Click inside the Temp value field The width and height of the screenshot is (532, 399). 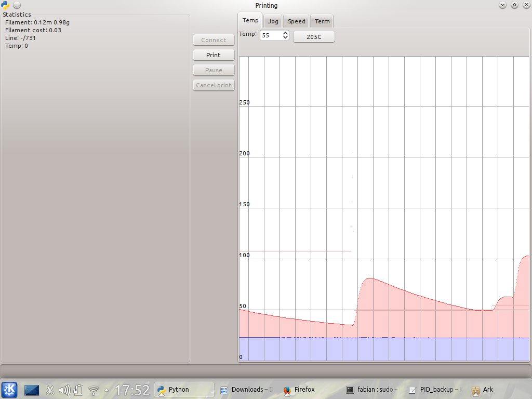coord(270,35)
